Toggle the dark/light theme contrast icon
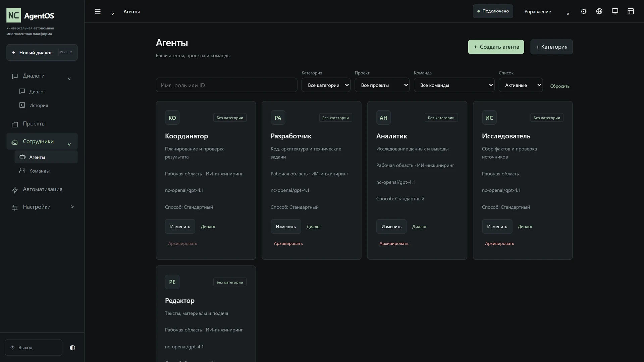Image resolution: width=644 pixels, height=362 pixels. (x=72, y=348)
